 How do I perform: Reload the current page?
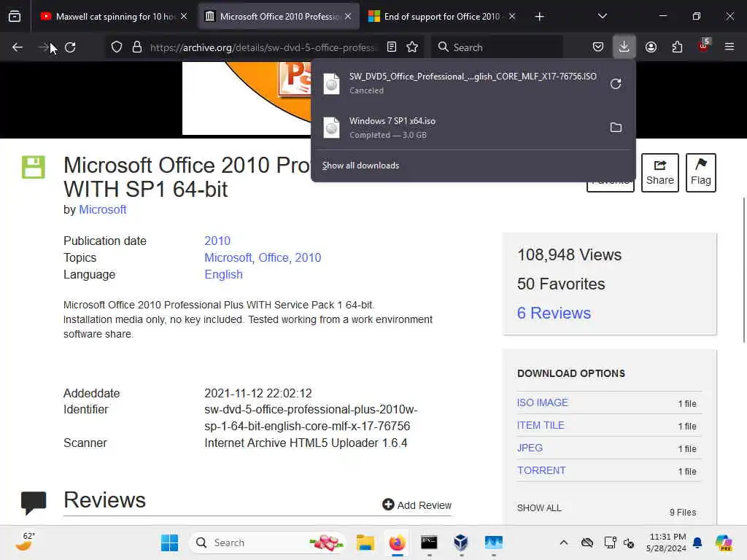pyautogui.click(x=70, y=47)
